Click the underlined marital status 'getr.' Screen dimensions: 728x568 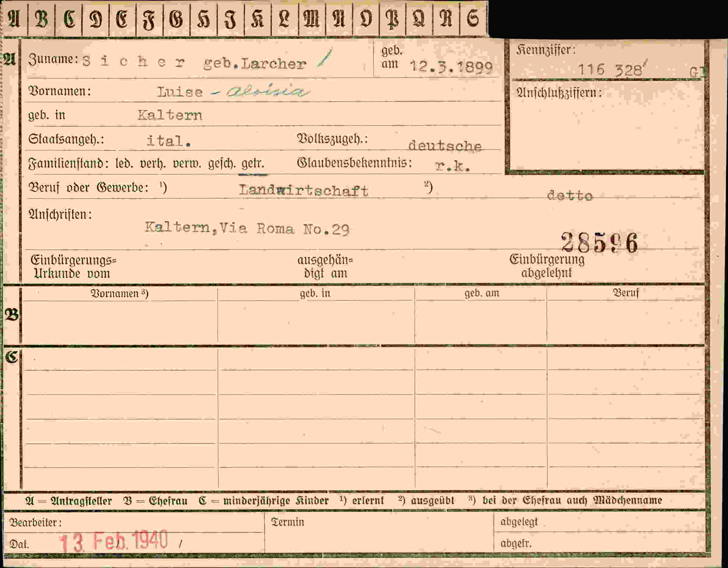(x=253, y=164)
